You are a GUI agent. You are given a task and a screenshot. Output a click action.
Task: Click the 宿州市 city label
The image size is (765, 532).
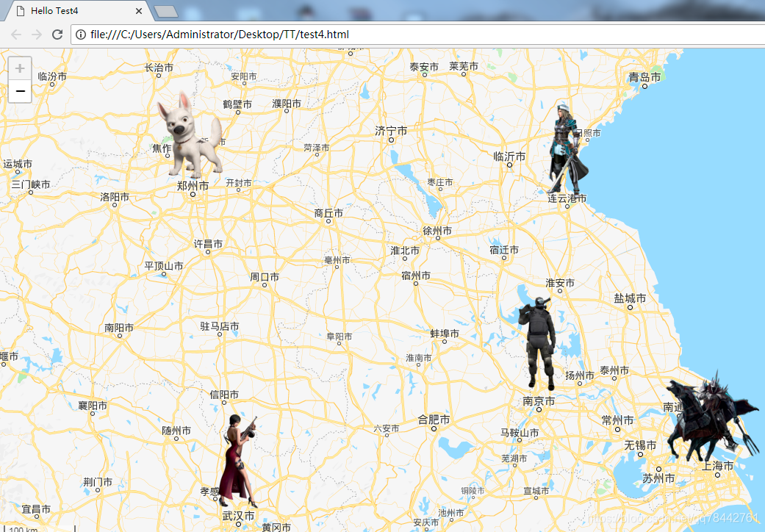coord(416,276)
